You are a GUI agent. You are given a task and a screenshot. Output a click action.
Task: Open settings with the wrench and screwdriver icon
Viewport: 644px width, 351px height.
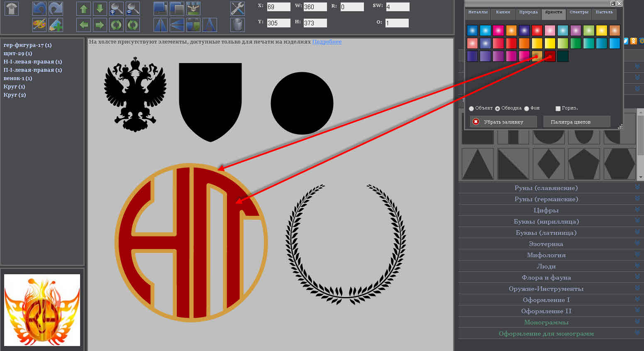coord(237,8)
